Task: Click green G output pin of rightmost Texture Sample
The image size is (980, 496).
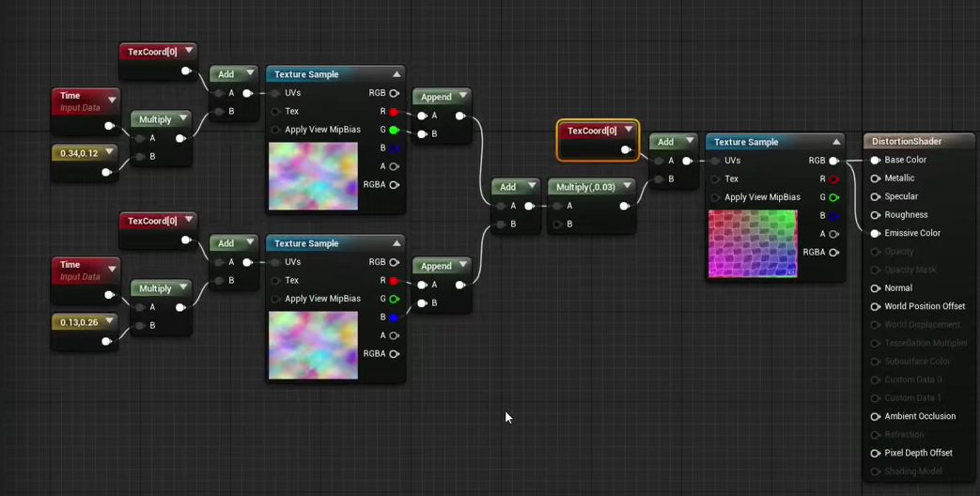Action: (x=833, y=197)
